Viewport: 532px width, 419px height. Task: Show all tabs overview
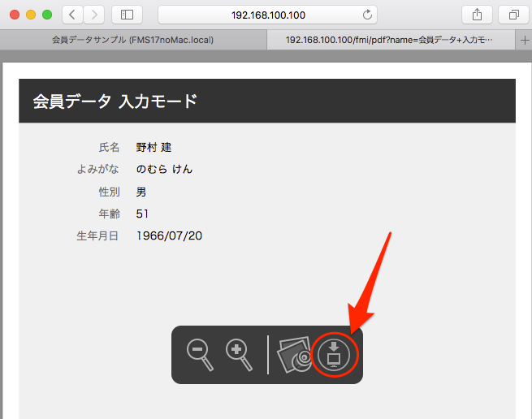pyautogui.click(x=513, y=15)
